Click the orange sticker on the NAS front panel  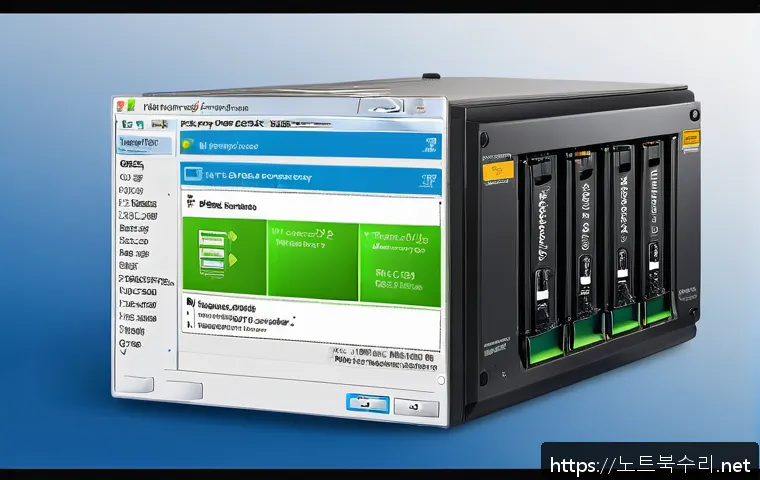[498, 171]
